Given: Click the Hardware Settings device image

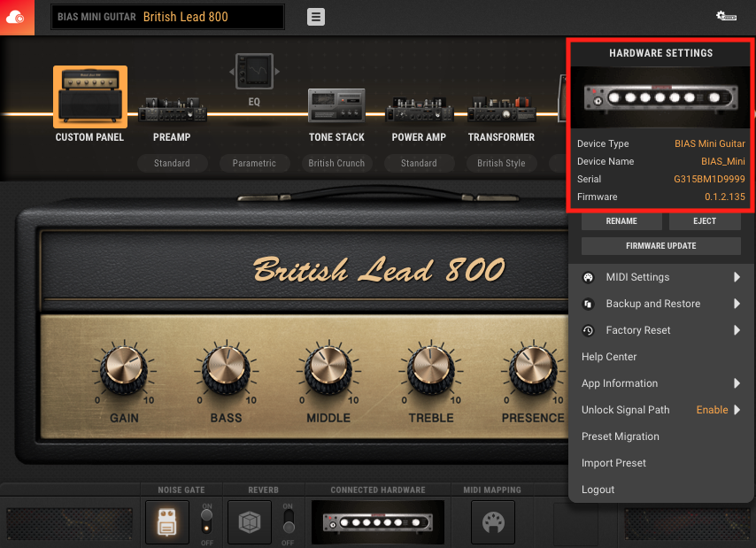Looking at the screenshot, I should pyautogui.click(x=661, y=97).
